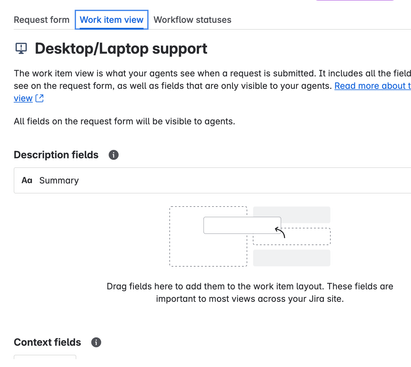
Task: Click the external-link icon after 'view'
Action: coord(39,98)
